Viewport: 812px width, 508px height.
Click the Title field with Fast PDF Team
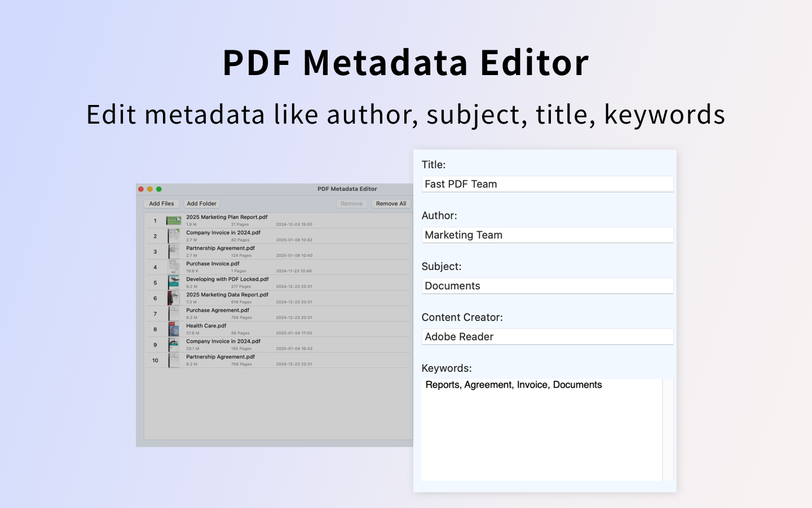(548, 184)
